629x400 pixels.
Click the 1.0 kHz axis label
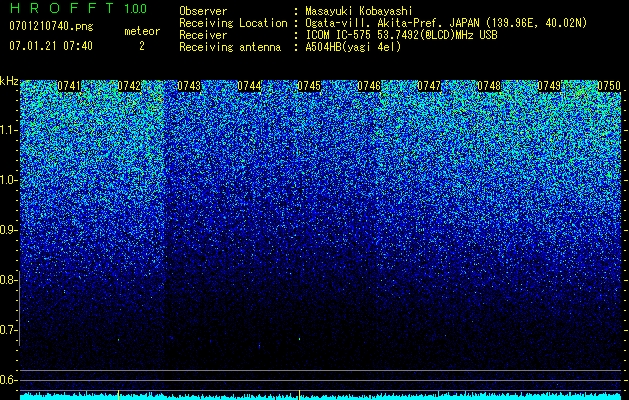point(8,180)
